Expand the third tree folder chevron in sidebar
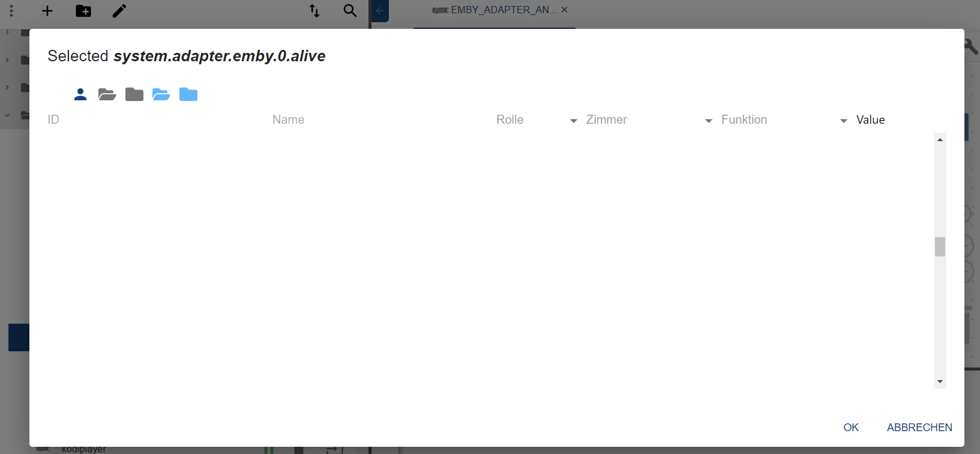 (7, 88)
